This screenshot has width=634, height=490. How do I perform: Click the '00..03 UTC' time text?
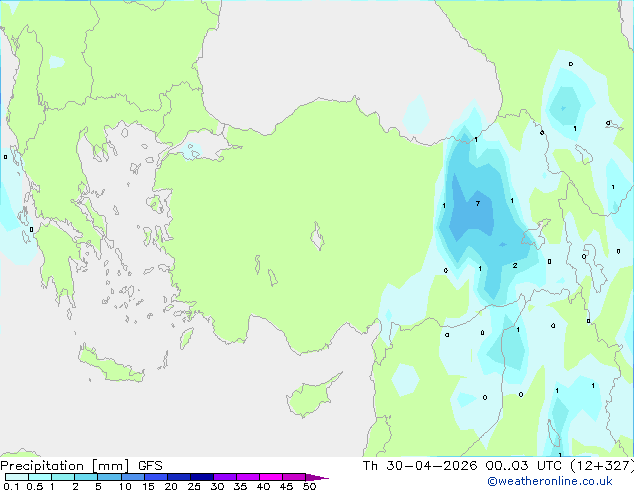coord(524,466)
